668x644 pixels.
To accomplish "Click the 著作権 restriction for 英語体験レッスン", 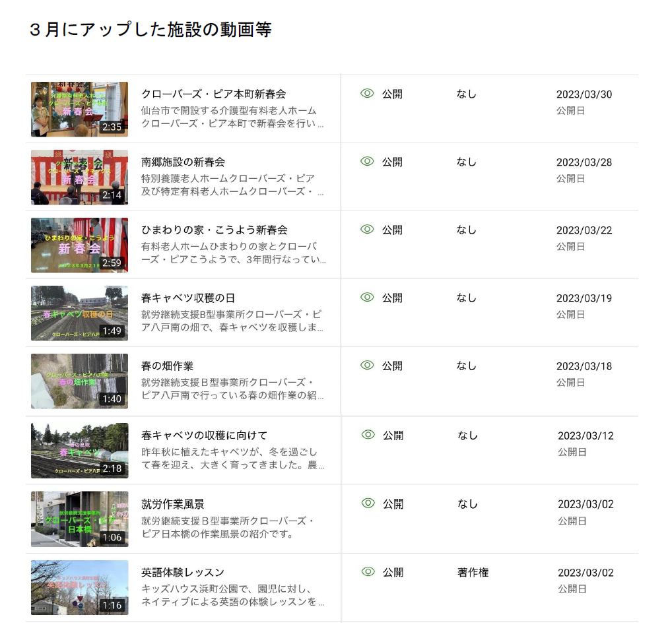I will point(473,573).
